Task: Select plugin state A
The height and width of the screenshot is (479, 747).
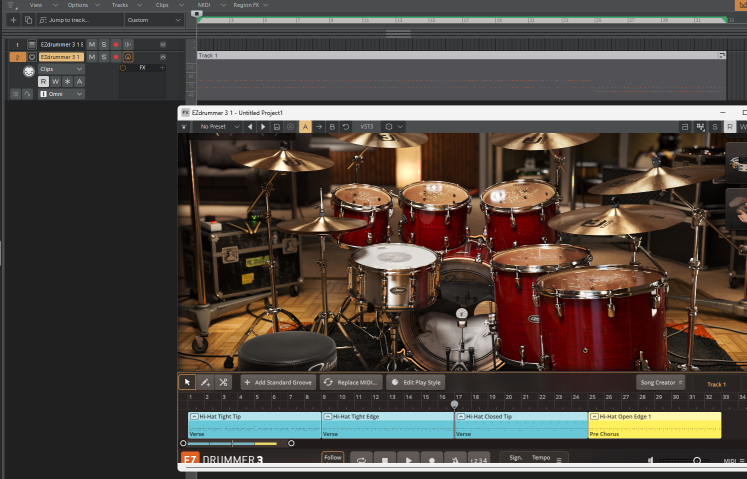Action: point(305,127)
